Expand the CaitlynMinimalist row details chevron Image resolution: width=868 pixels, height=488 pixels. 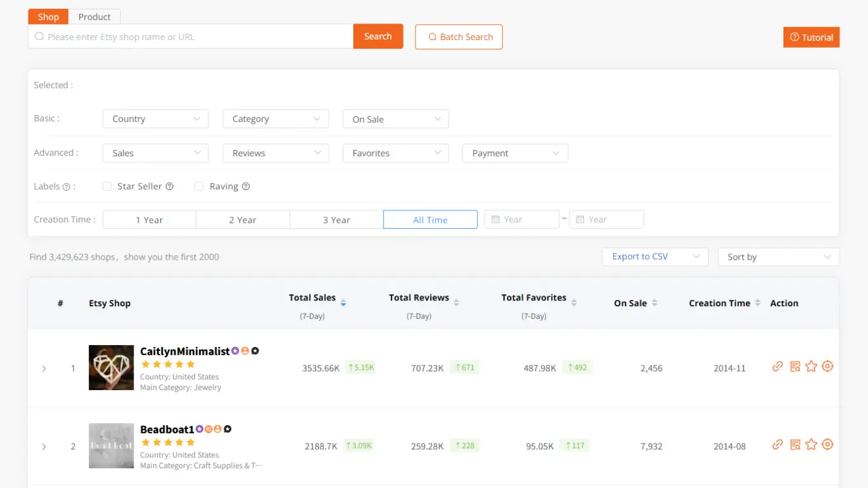pyautogui.click(x=44, y=369)
